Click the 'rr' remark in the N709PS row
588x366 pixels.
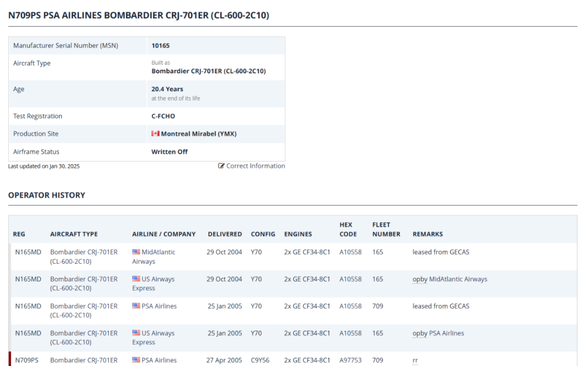[415, 361]
